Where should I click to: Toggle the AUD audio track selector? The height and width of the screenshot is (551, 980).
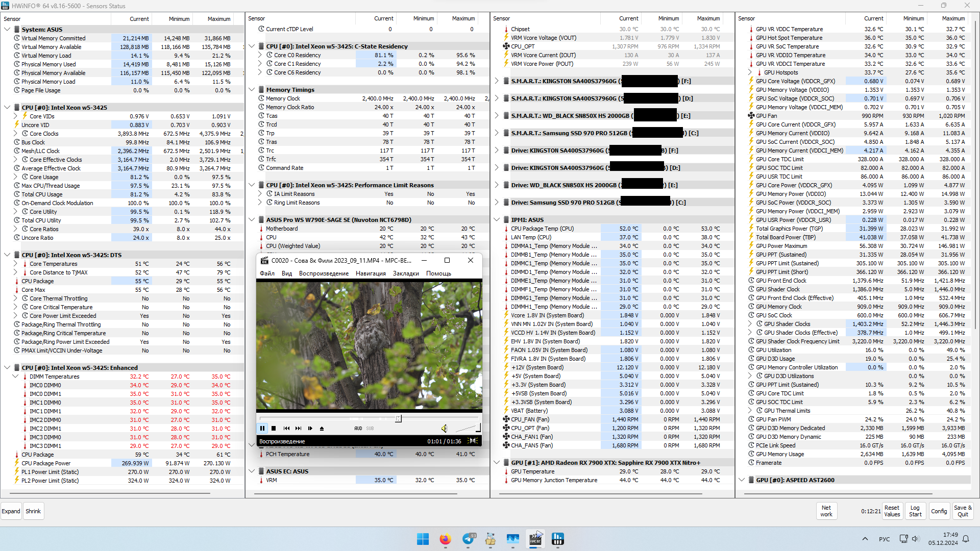(358, 429)
